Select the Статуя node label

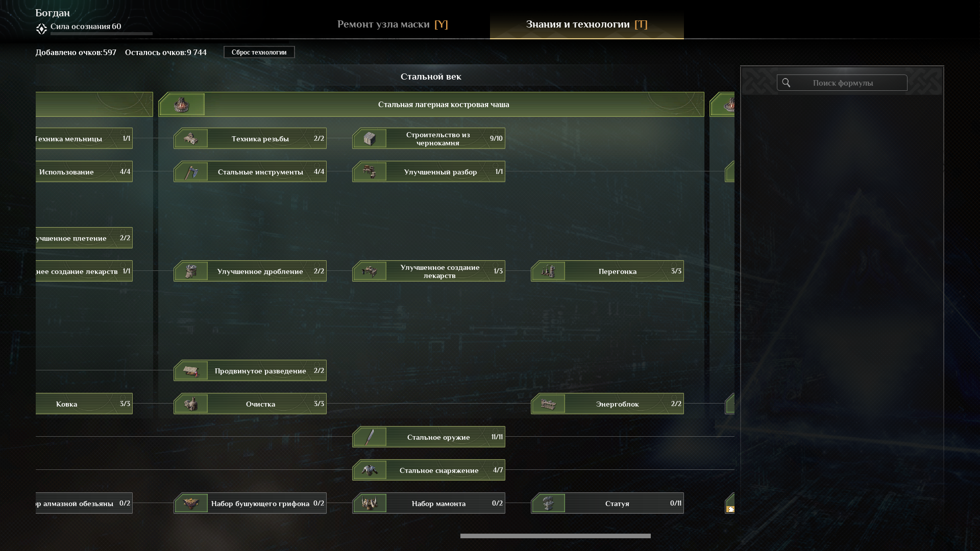click(x=617, y=504)
